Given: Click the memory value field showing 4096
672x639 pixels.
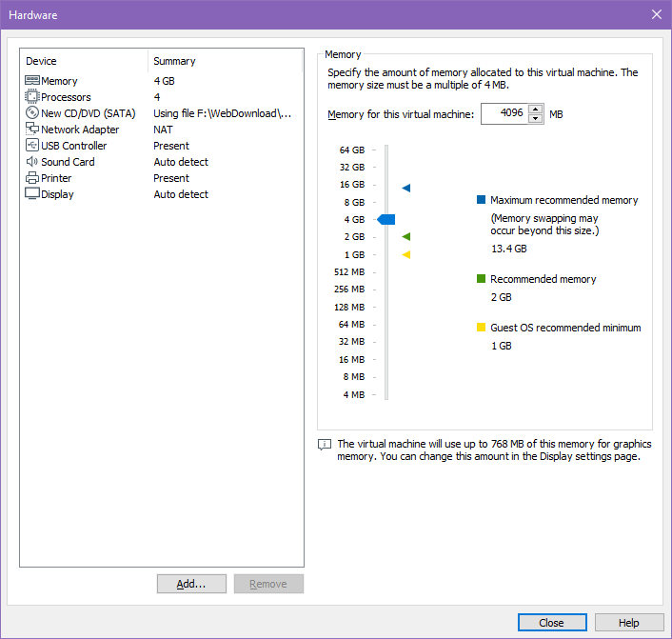Looking at the screenshot, I should [x=504, y=113].
